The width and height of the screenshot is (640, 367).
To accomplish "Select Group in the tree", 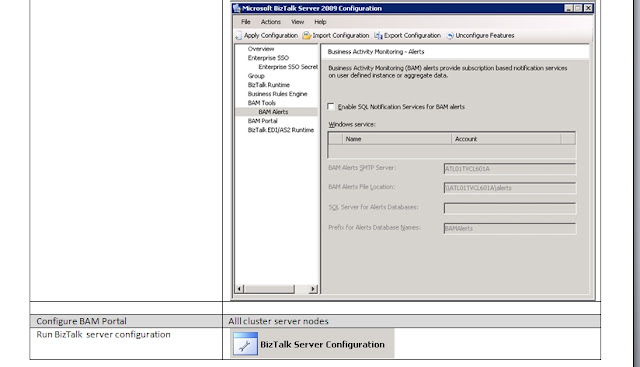I will 256,76.
